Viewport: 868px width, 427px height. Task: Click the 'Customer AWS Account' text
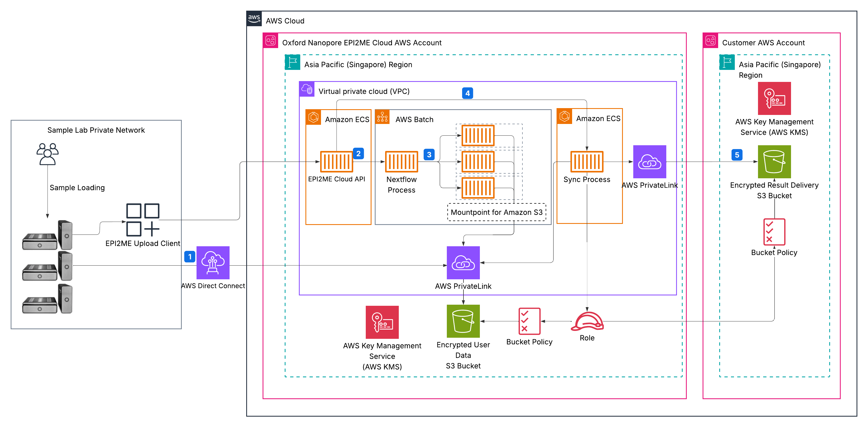tap(763, 43)
